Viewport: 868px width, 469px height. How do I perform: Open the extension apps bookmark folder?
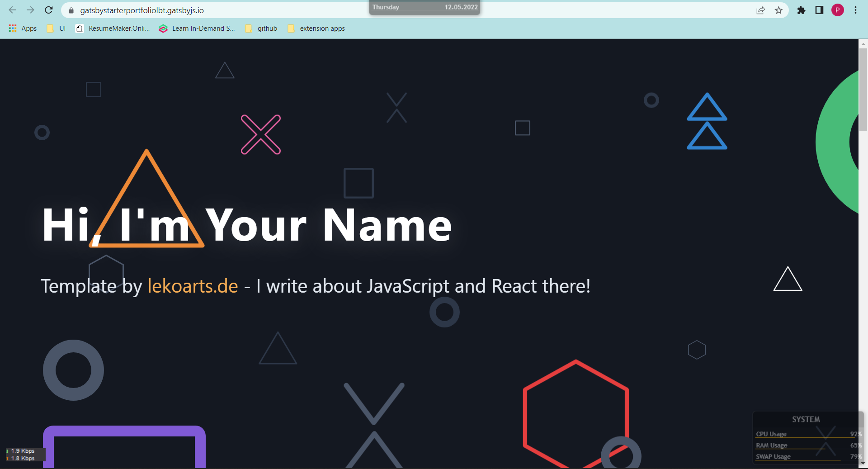point(316,28)
